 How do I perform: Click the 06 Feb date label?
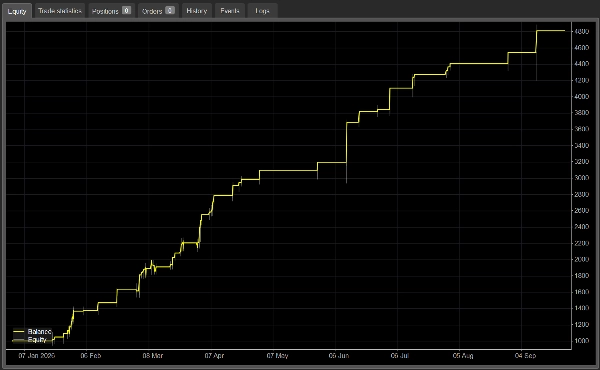[91, 355]
